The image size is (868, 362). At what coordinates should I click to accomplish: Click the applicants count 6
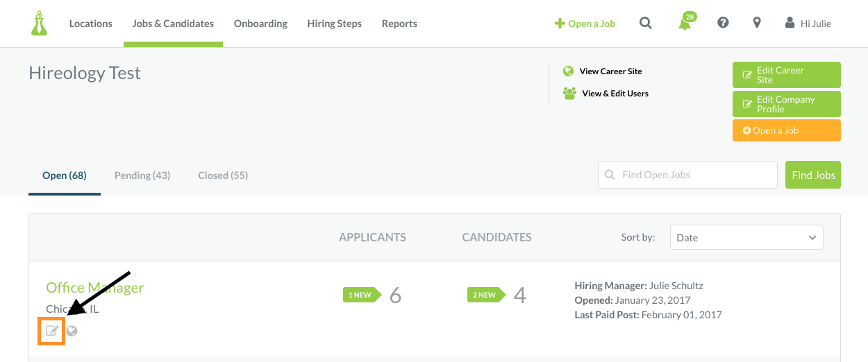(x=396, y=295)
